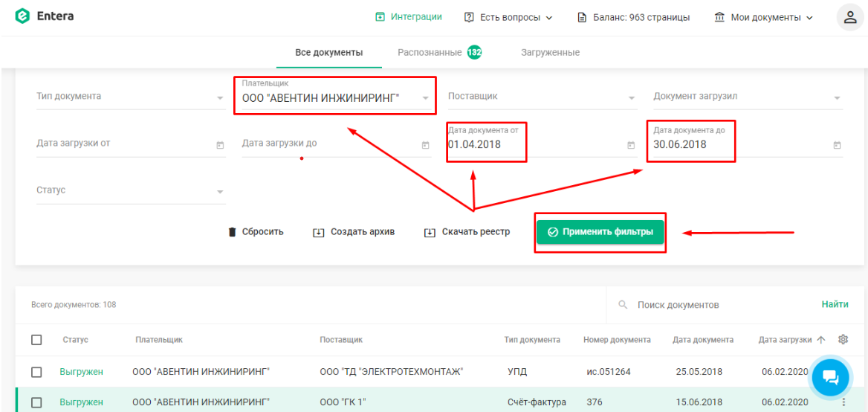Click the Дата загрузки column header
This screenshot has height=412, width=868.
pyautogui.click(x=785, y=339)
